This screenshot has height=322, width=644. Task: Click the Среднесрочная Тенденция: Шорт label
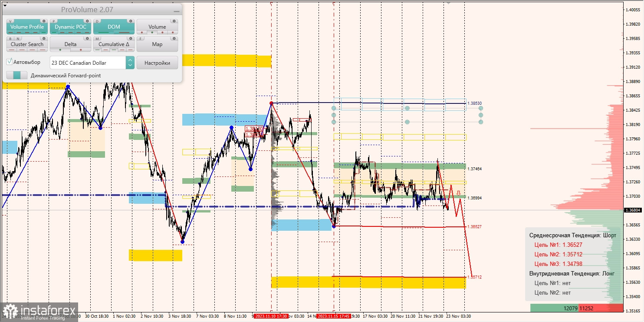572,235
